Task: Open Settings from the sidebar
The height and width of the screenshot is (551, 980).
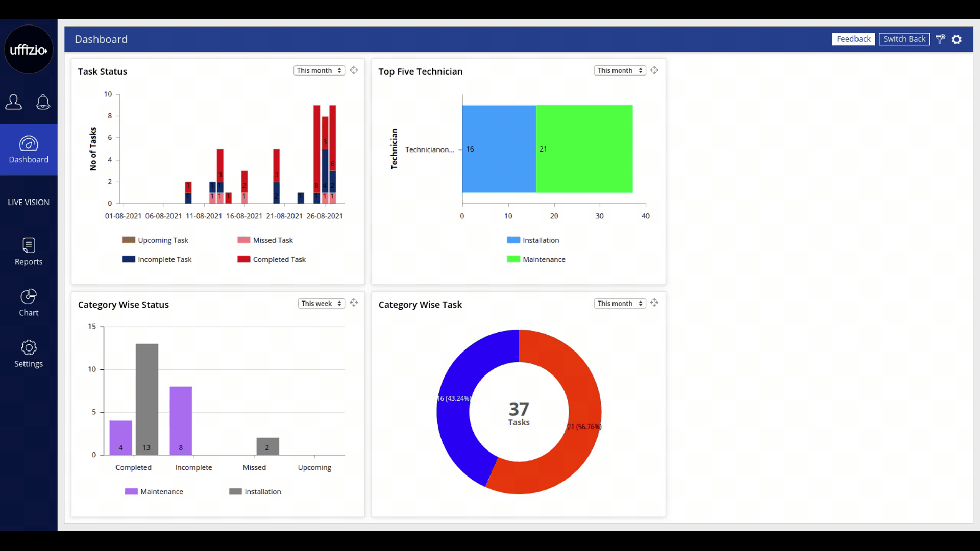Action: pos(29,354)
